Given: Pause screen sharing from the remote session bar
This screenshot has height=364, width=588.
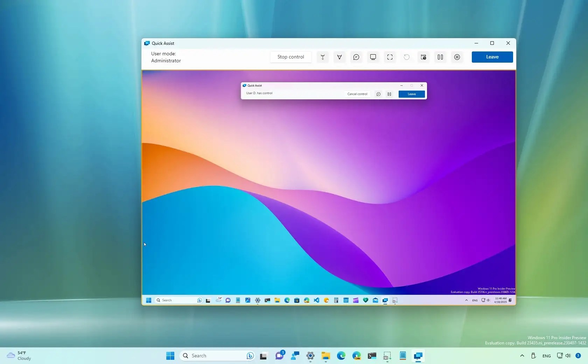Looking at the screenshot, I should (x=390, y=94).
